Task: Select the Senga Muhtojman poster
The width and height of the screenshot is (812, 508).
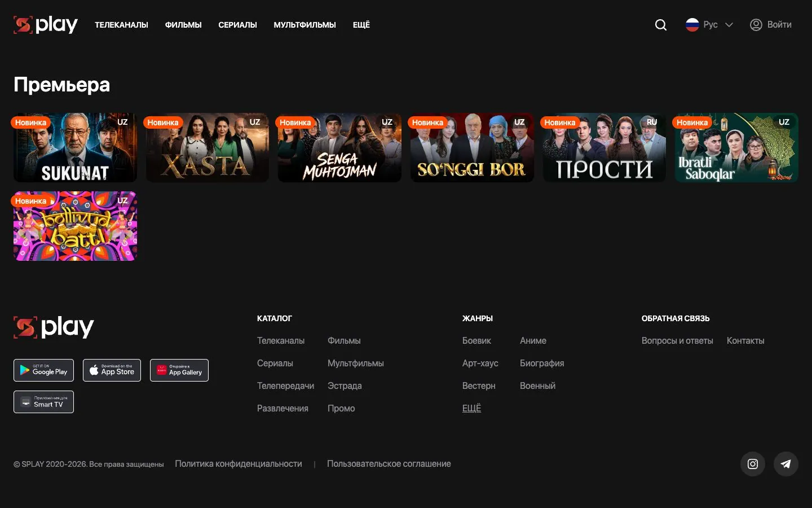Action: click(x=339, y=148)
